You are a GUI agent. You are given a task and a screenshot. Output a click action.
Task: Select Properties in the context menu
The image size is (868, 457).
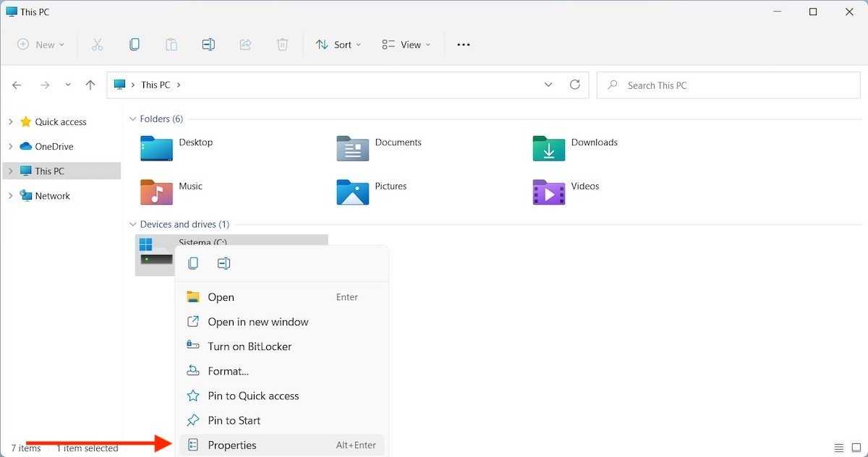coord(232,445)
